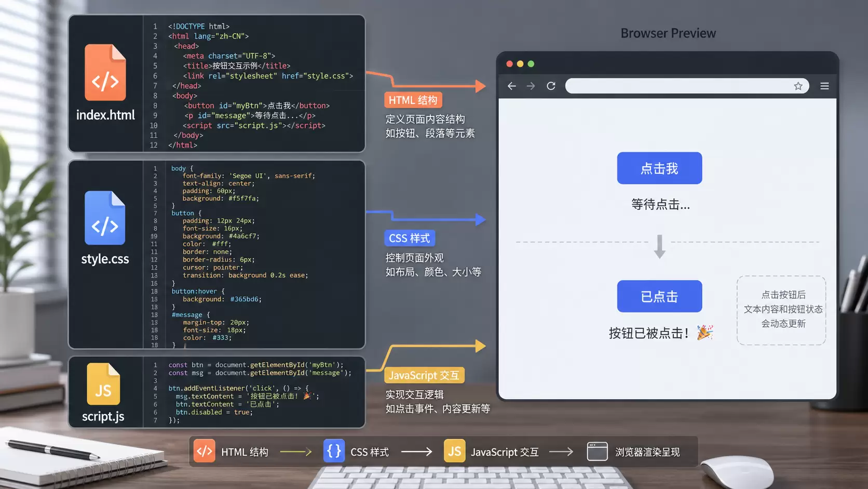868x489 pixels.
Task: Go forward in the browser preview
Action: click(531, 86)
